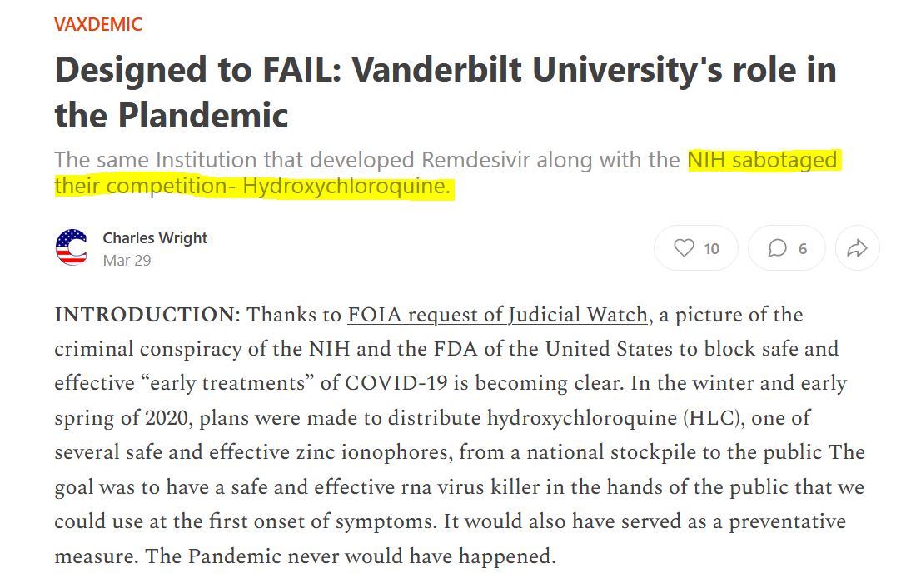The width and height of the screenshot is (921, 588).
Task: Open the FOIA request of Judicial Watch link
Action: pos(497,315)
